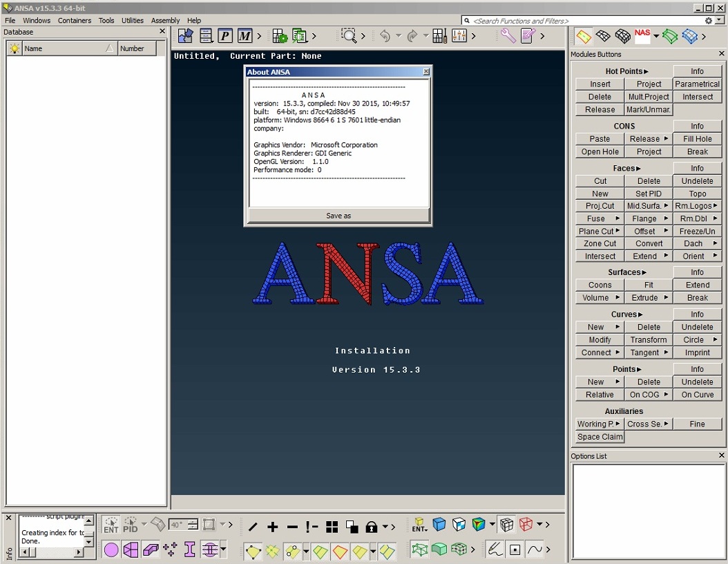Click the list with lines database icon
This screenshot has height=564, width=728.
pos(206,36)
